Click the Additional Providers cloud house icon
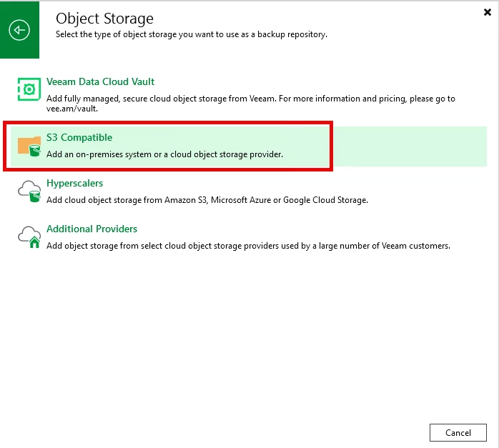This screenshot has width=499, height=448. tap(29, 237)
